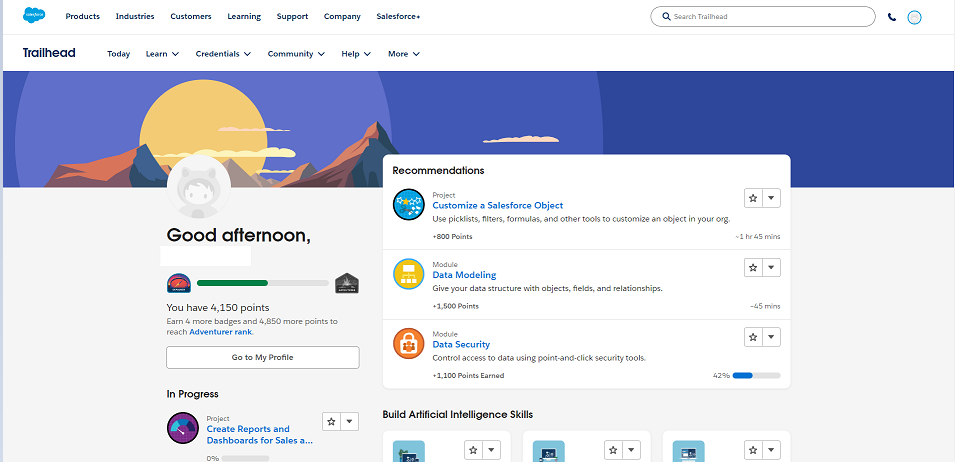Open the user avatar menu in header

tap(914, 17)
